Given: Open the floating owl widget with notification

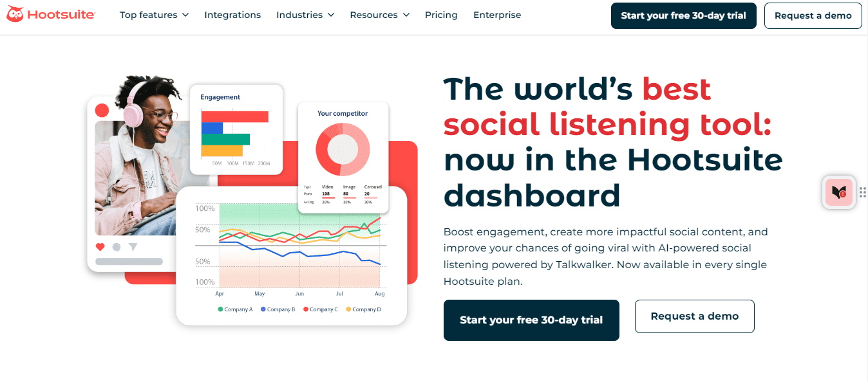Looking at the screenshot, I should tap(838, 192).
